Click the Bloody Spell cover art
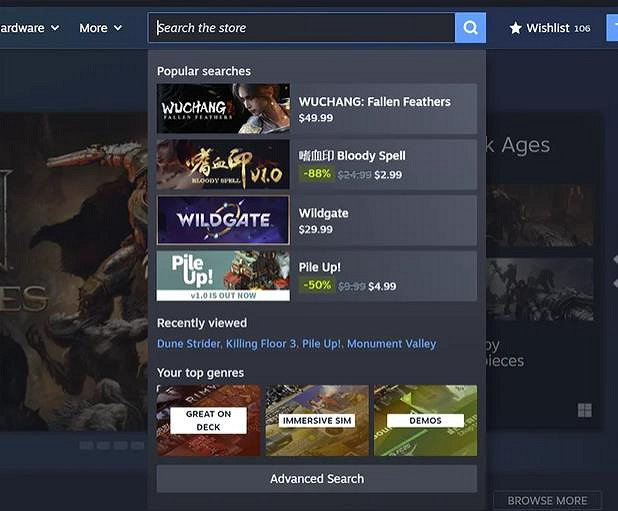This screenshot has width=618, height=511. [x=223, y=165]
